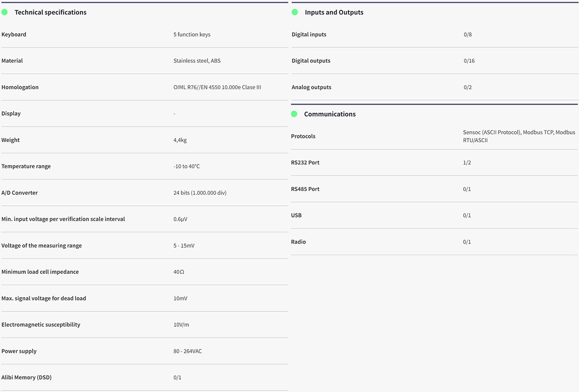Click the Analog outputs label
This screenshot has width=579, height=392.
point(311,87)
